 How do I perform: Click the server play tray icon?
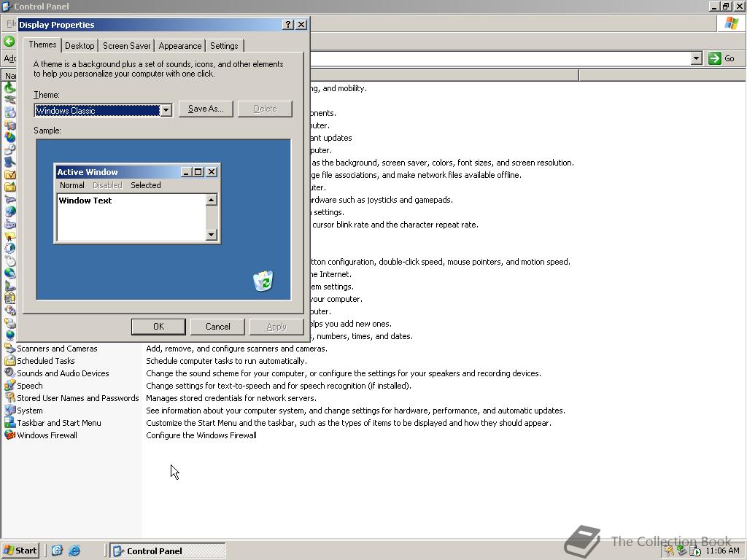[x=694, y=551]
